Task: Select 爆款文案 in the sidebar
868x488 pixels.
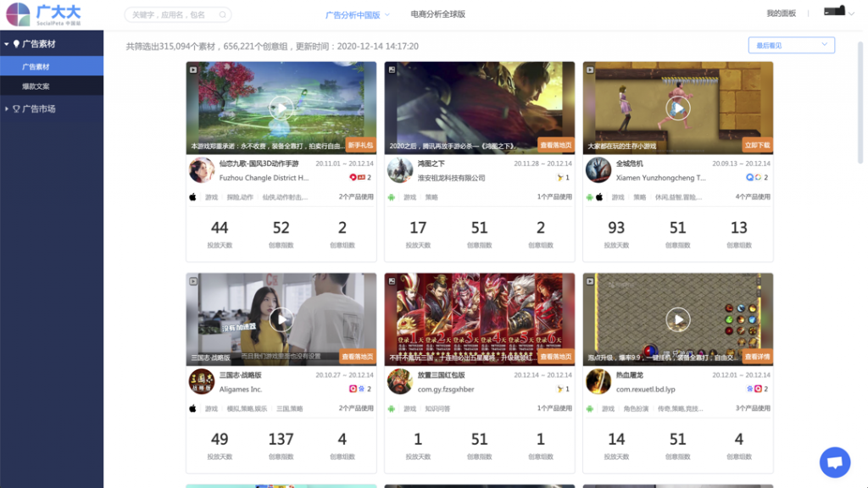Action: (x=52, y=86)
